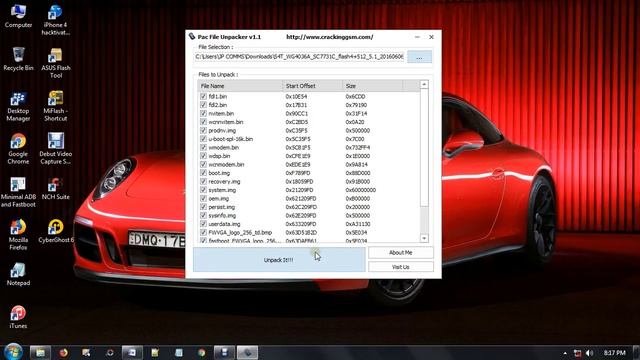The image size is (640, 360).
Task: Uncheck the fdl2.bin checkbox
Action: (x=203, y=105)
